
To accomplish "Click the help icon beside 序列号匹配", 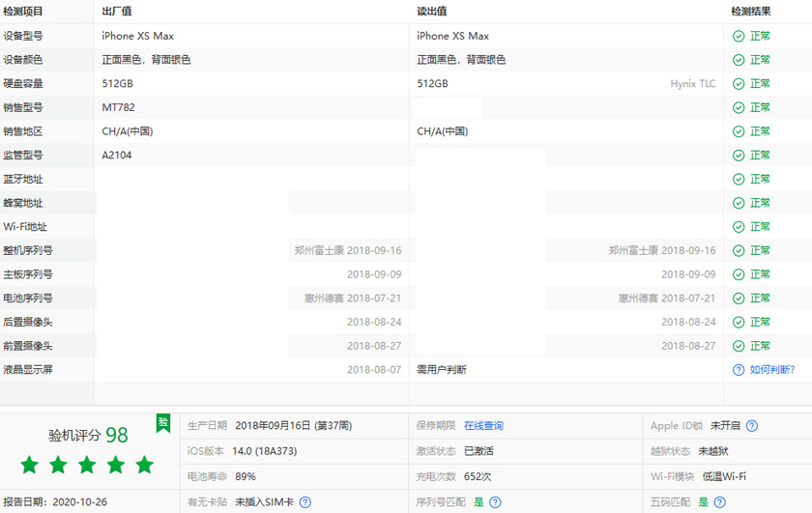I will tap(495, 502).
